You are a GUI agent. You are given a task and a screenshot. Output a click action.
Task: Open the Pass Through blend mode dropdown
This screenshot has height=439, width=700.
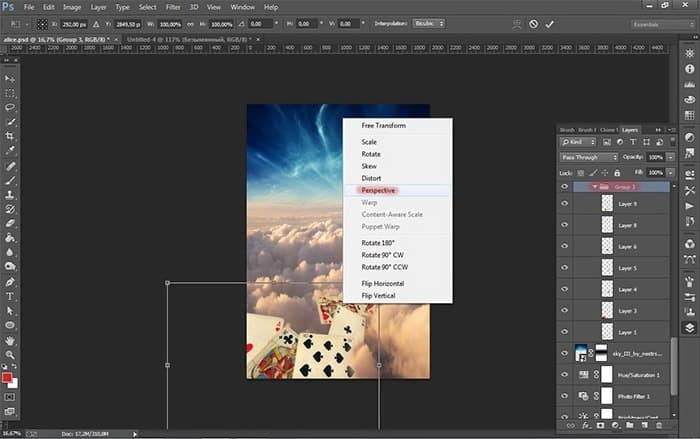coord(588,157)
